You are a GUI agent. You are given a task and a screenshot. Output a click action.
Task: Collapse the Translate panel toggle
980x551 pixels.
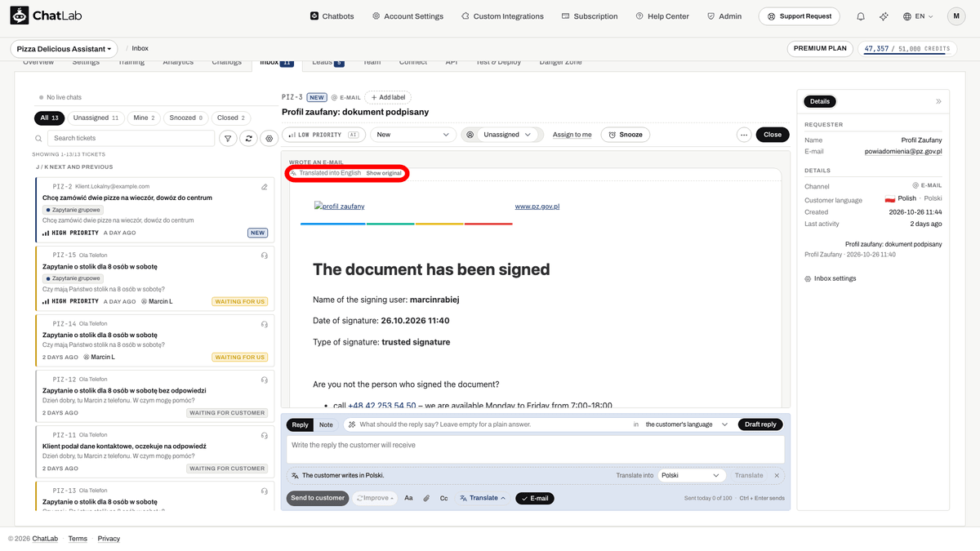click(483, 498)
